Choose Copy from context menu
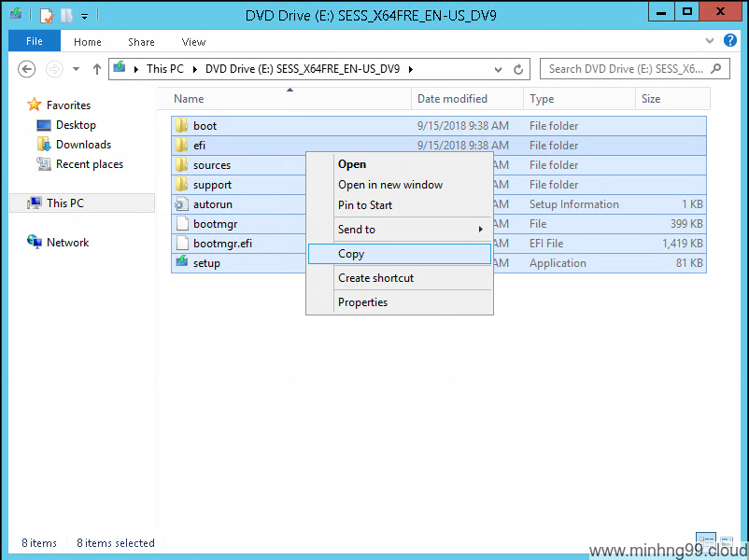The image size is (749, 560). pyautogui.click(x=351, y=254)
